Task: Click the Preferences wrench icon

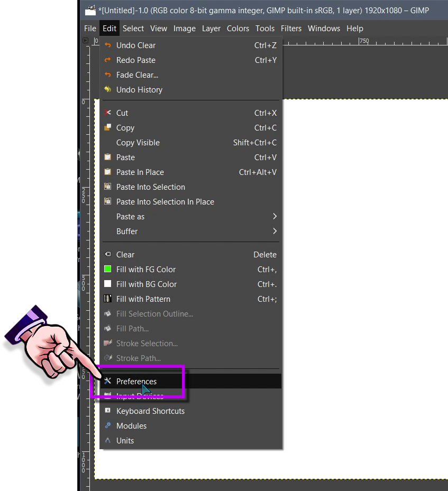Action: [x=107, y=381]
